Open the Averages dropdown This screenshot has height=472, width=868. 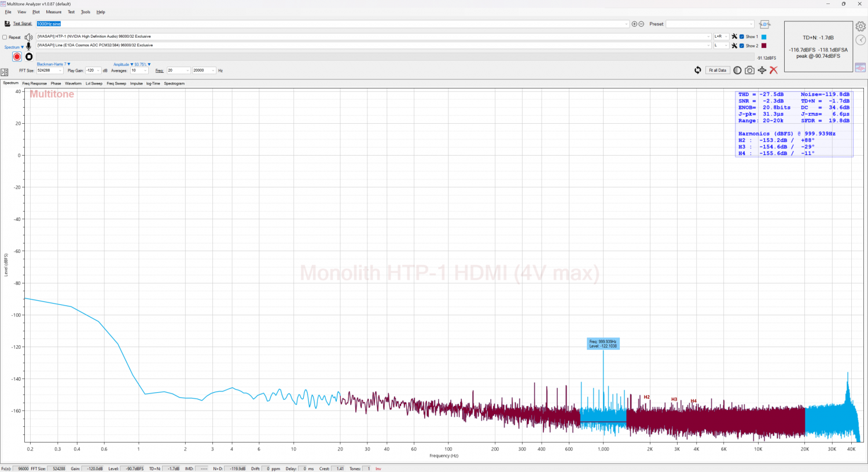point(145,71)
